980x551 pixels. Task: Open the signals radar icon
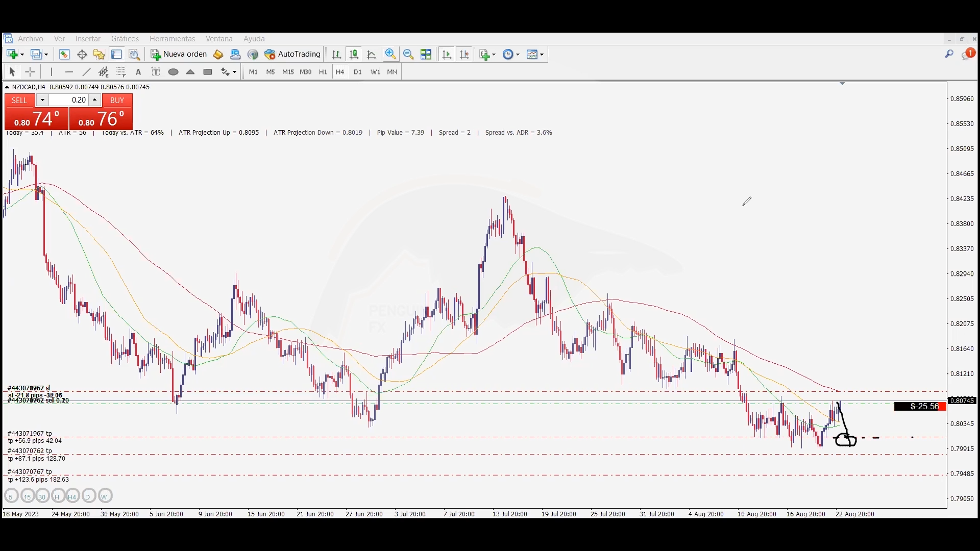(253, 54)
